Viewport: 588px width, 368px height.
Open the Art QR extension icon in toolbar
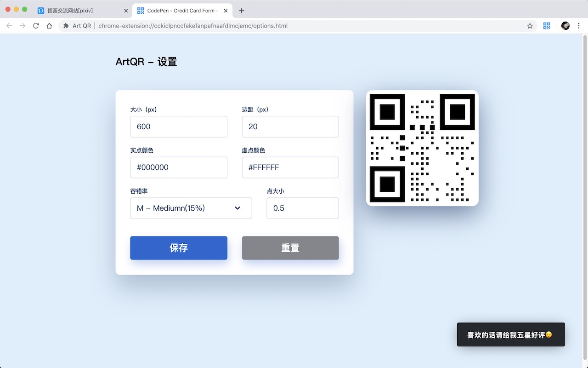click(547, 26)
